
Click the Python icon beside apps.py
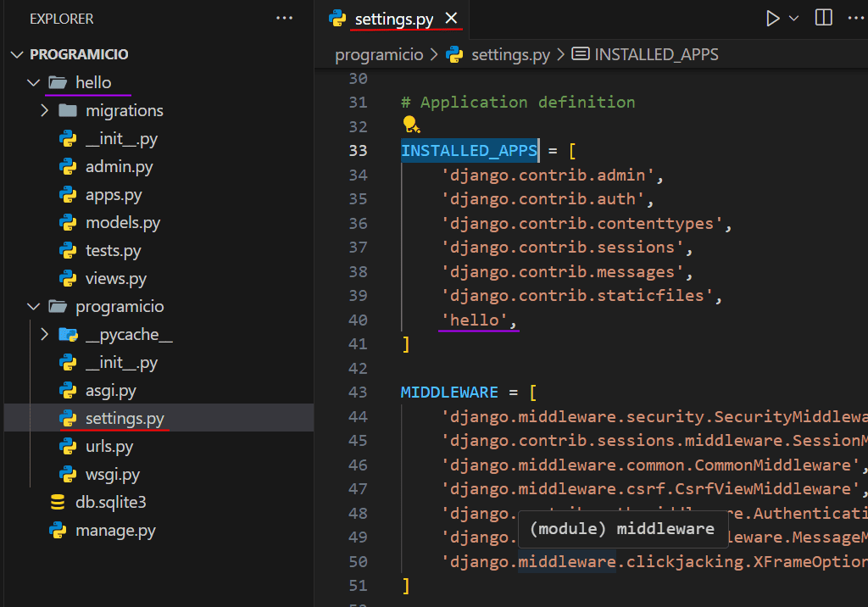tap(68, 194)
